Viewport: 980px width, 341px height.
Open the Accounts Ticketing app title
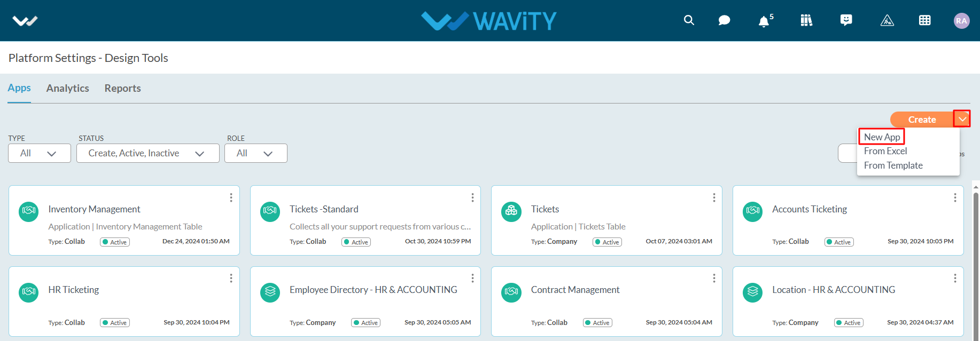pos(810,209)
